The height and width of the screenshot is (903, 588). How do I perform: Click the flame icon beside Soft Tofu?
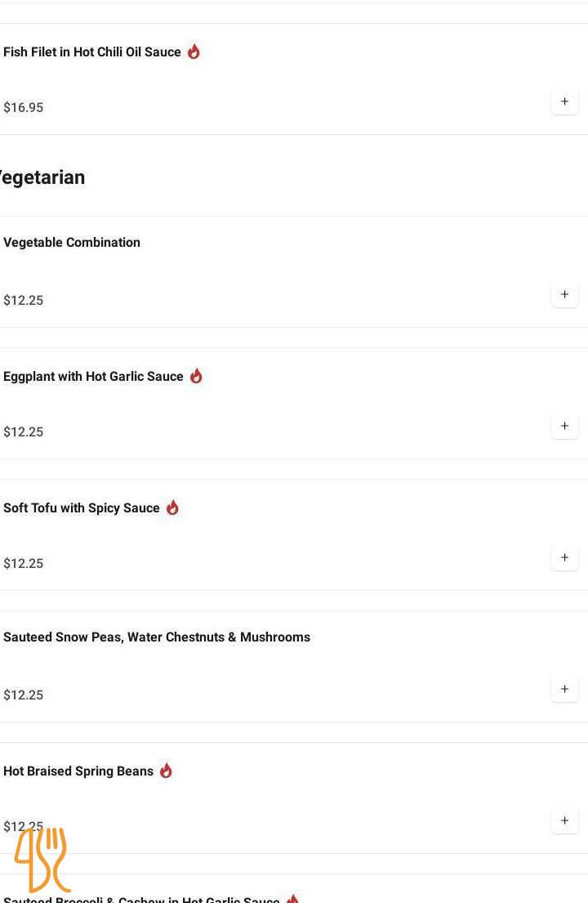click(172, 507)
